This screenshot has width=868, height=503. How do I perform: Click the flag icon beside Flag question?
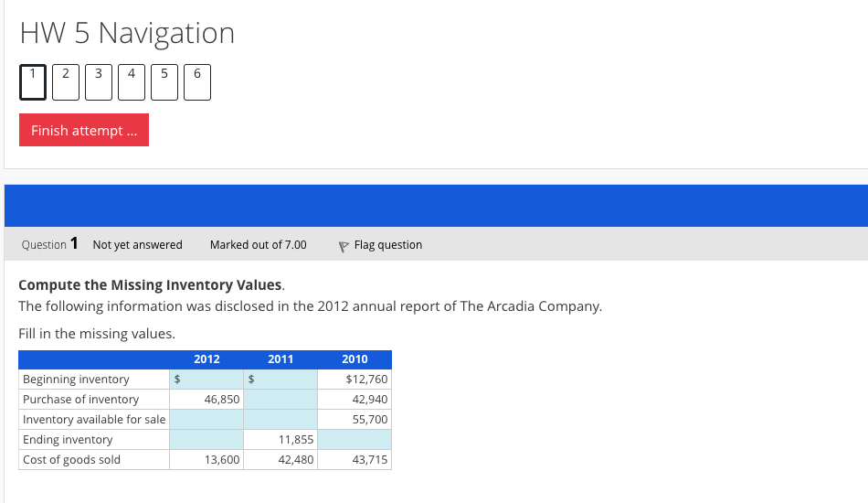pyautogui.click(x=344, y=245)
